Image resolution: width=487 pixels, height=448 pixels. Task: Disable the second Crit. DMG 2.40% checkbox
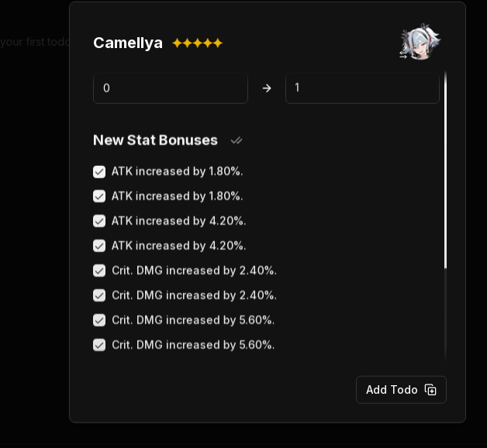click(99, 295)
